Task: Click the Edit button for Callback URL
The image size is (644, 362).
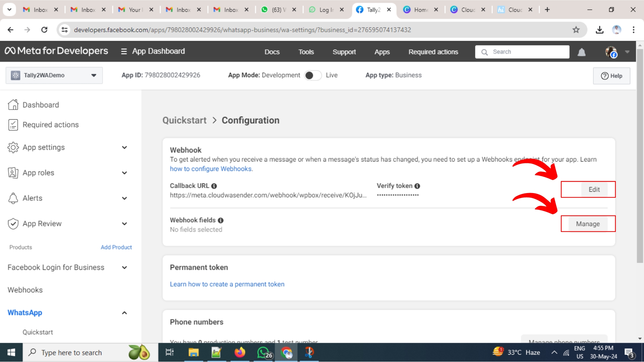Action: coord(594,190)
